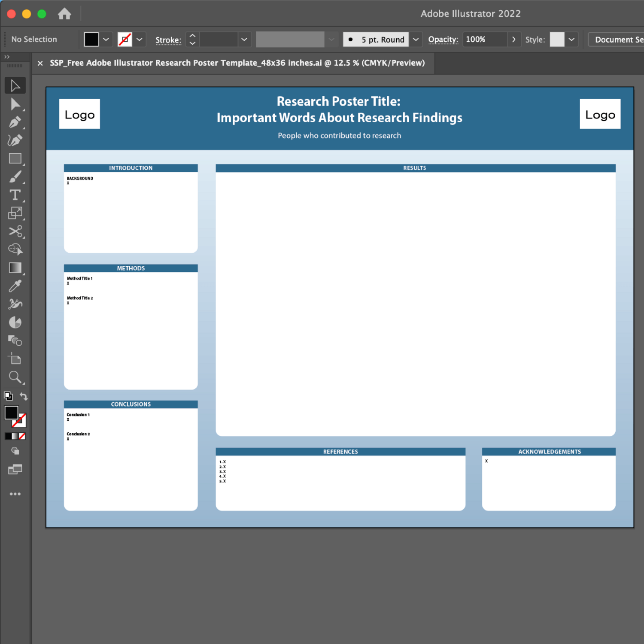Screen dimensions: 644x644
Task: Open the stroke weight dropdown
Action: (244, 39)
